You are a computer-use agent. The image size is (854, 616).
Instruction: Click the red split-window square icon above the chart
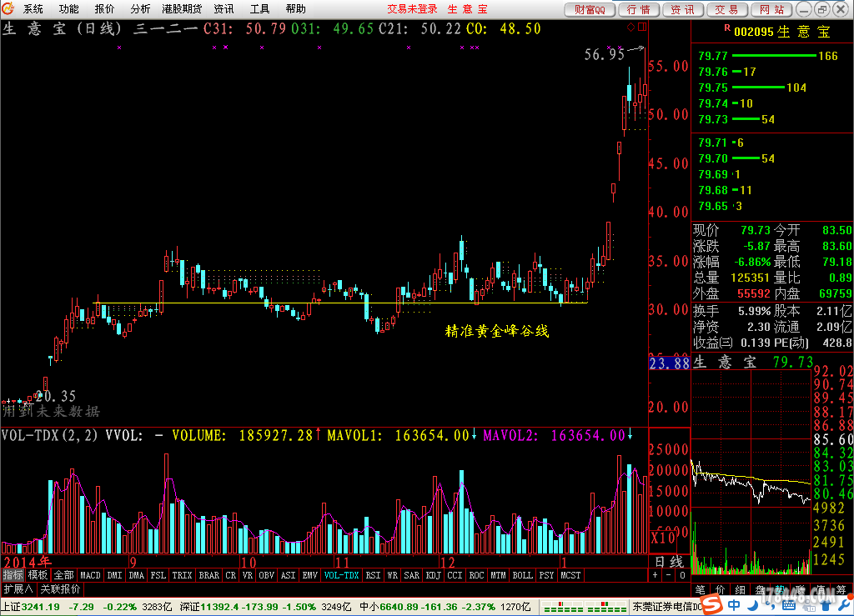point(642,27)
